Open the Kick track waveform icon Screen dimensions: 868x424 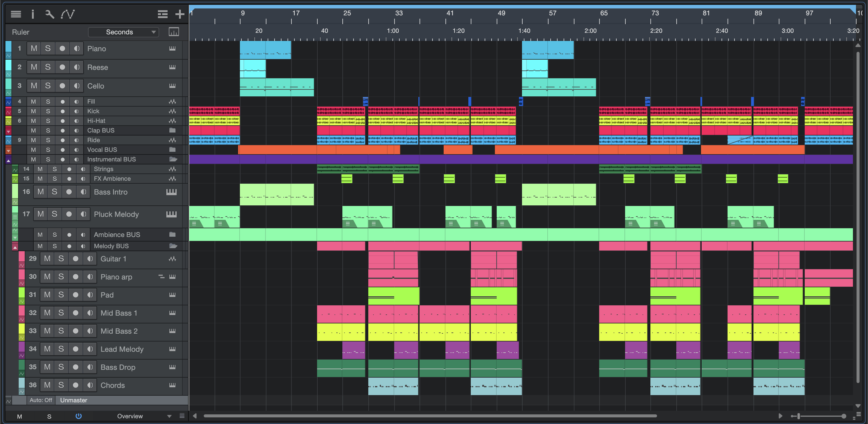pos(172,111)
